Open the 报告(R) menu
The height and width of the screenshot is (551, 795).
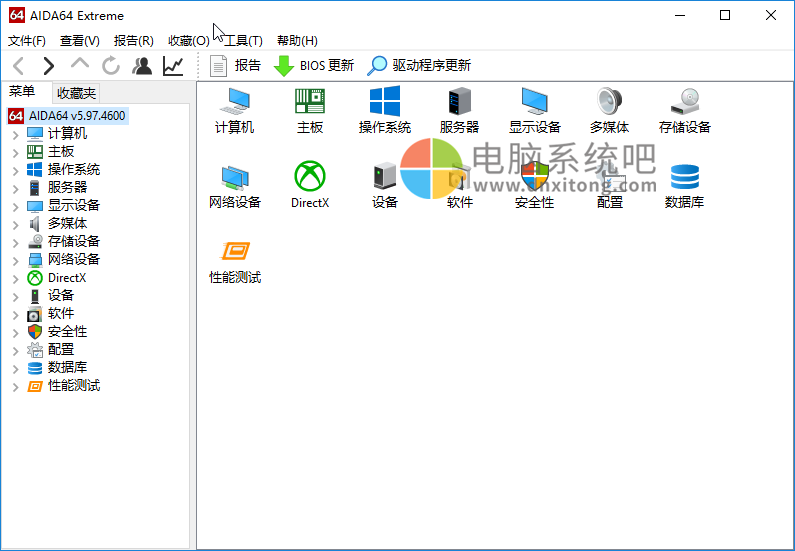point(133,41)
